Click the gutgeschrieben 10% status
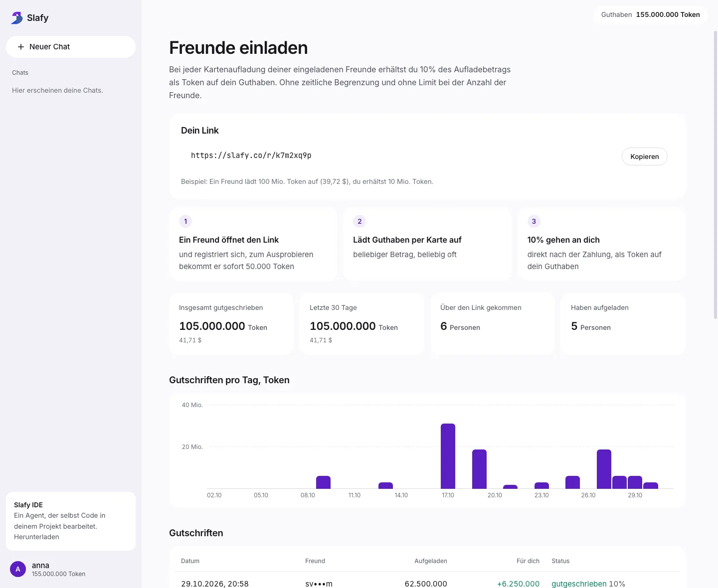 [588, 584]
